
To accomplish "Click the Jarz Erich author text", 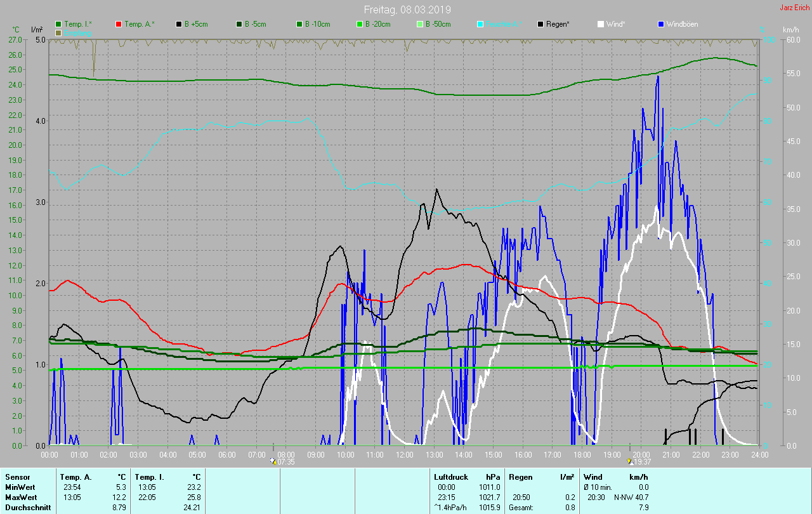I will coord(794,8).
